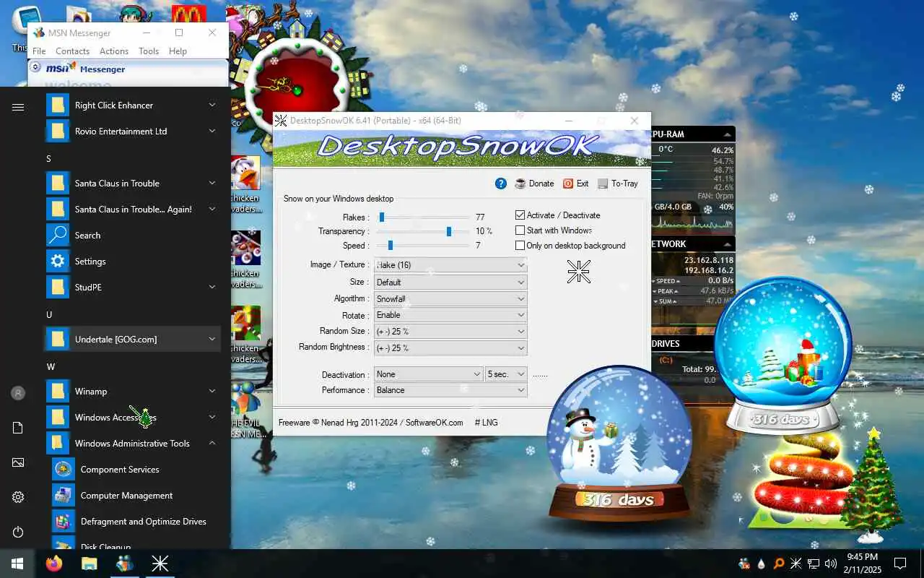The width and height of the screenshot is (924, 578).
Task: Open Settings gear in Start sidebar
Action: click(x=18, y=497)
